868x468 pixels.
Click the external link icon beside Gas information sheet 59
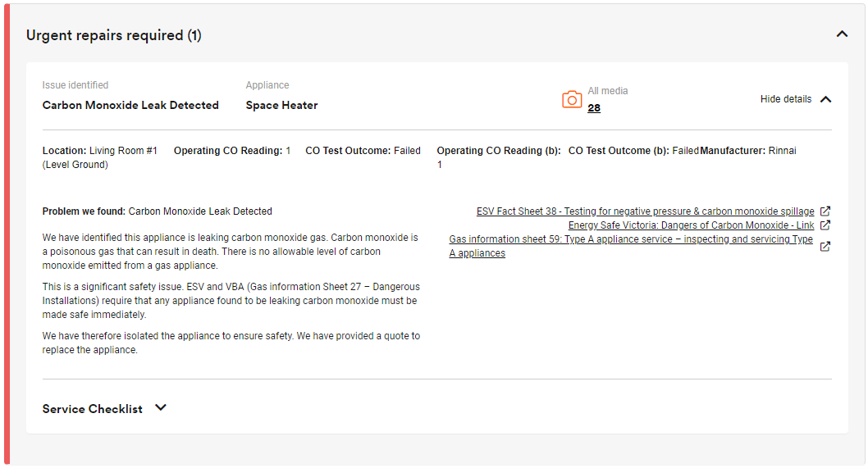click(825, 246)
